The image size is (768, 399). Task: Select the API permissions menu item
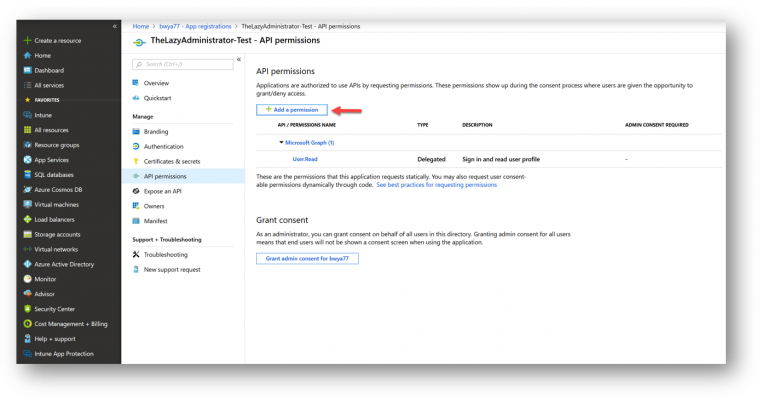tap(183, 176)
